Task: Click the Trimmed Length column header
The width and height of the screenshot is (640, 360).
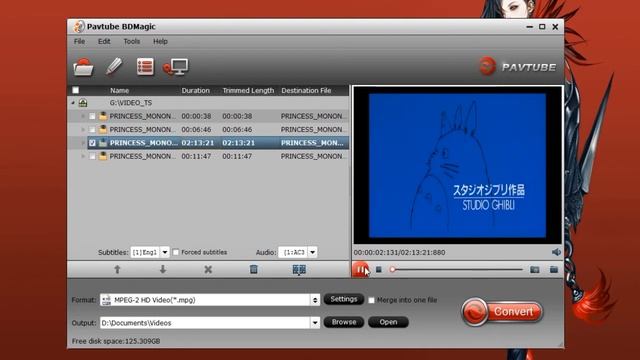Action: (x=248, y=91)
